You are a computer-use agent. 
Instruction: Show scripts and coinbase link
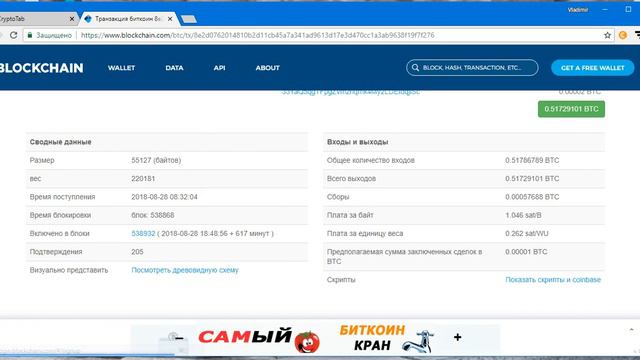[x=553, y=280]
